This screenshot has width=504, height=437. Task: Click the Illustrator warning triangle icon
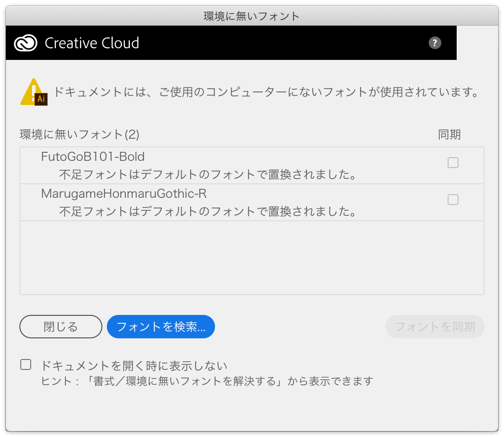(34, 92)
